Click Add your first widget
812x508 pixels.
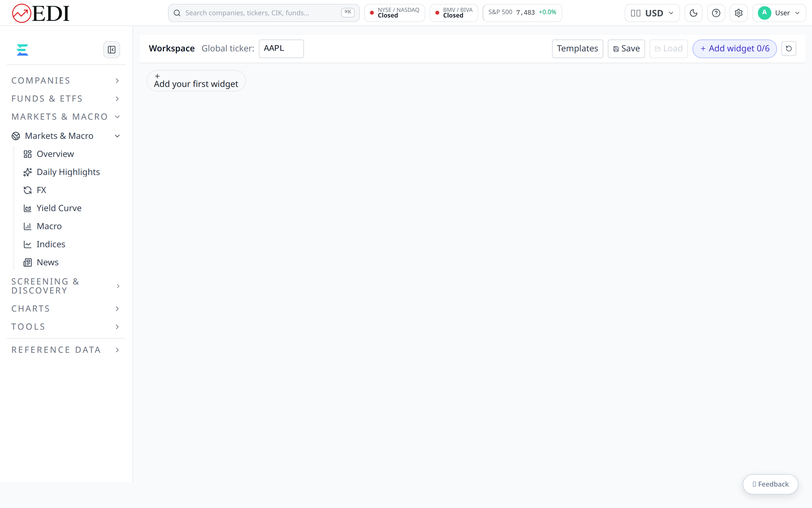[x=196, y=81]
